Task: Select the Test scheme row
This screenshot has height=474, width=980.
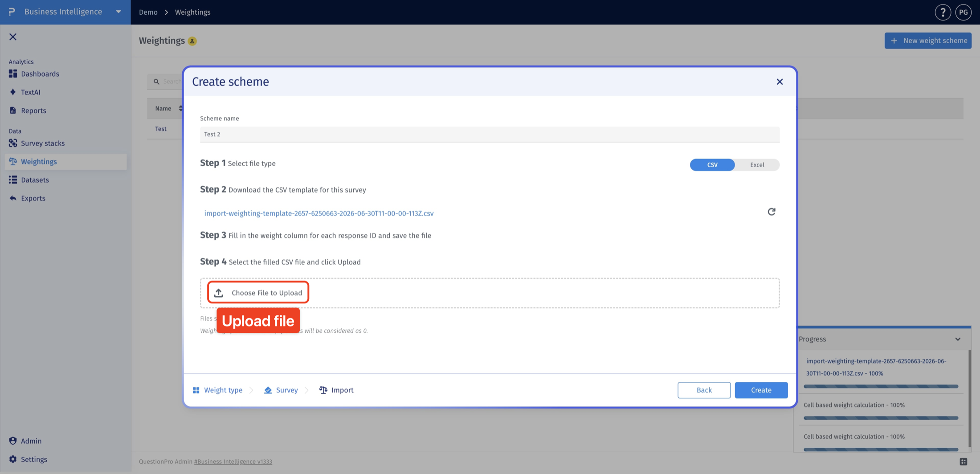Action: click(161, 129)
